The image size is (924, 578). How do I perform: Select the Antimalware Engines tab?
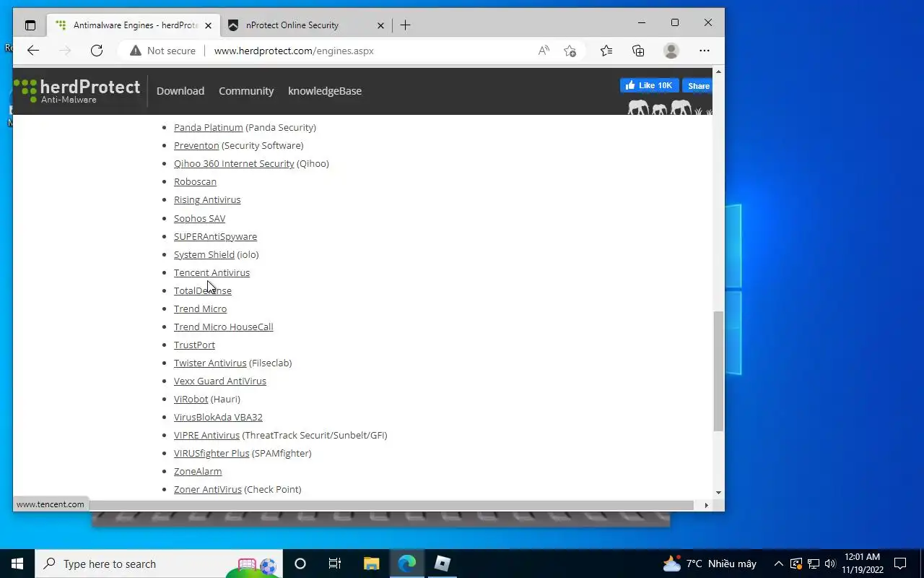pyautogui.click(x=134, y=25)
